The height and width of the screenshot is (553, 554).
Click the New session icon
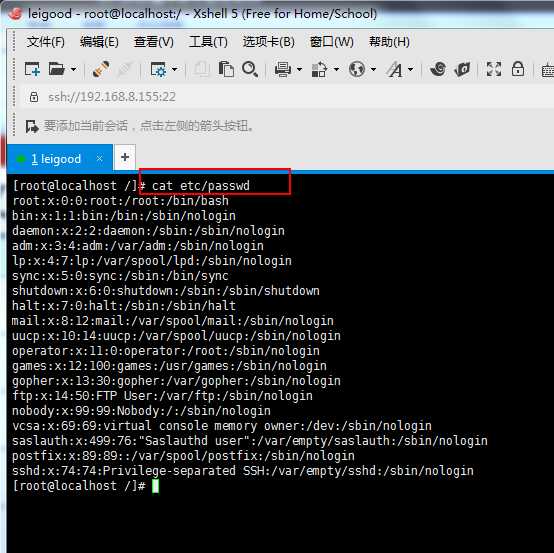[32, 69]
